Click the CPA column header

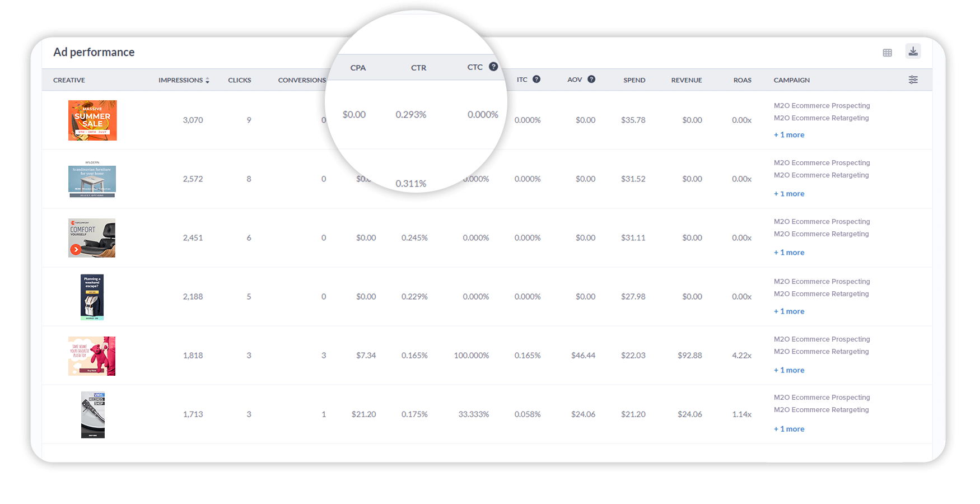click(x=358, y=68)
